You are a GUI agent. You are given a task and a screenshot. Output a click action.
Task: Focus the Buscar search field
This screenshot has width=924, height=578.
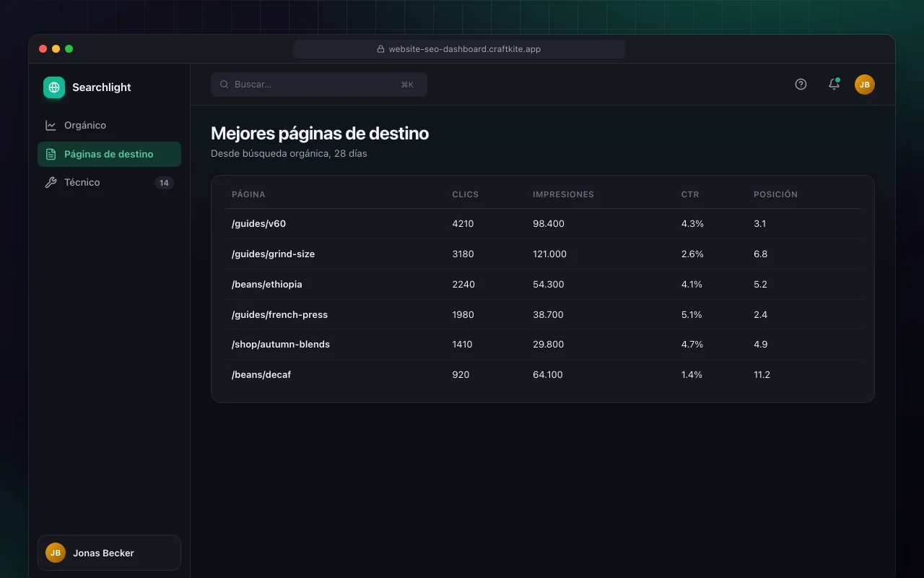[319, 85]
